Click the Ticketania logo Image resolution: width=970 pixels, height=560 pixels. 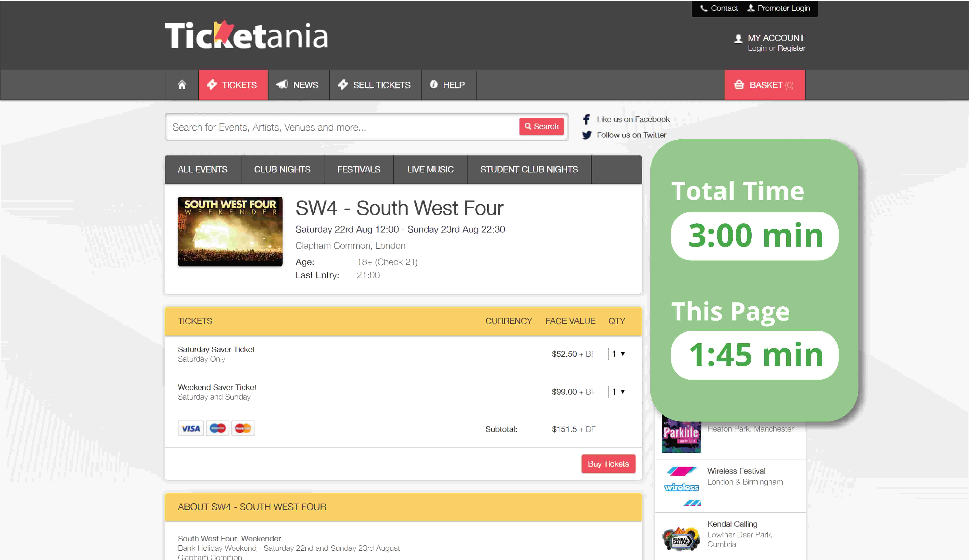pyautogui.click(x=246, y=35)
